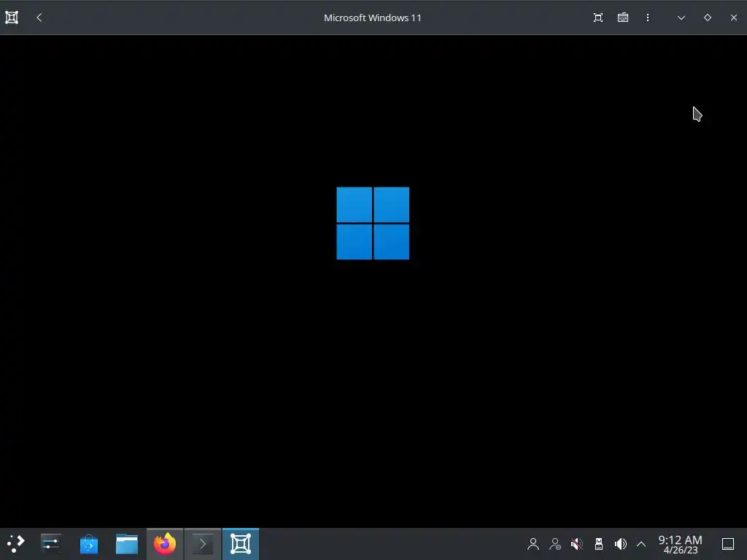Image resolution: width=747 pixels, height=560 pixels.
Task: Click the Windows 11 boot display
Action: pyautogui.click(x=373, y=281)
